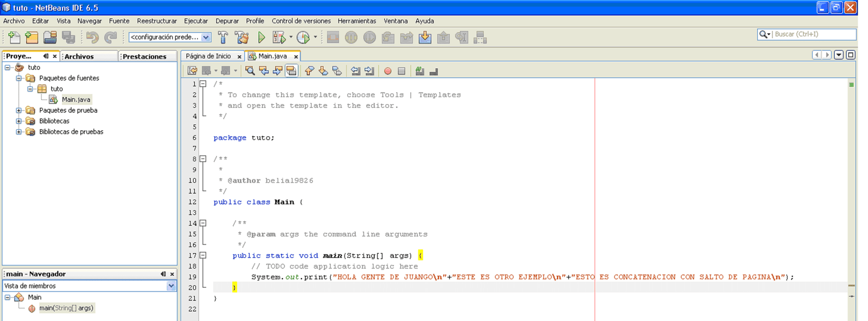Viewport: 868px width, 321px height.
Task: Collapse the Main class node in Navegador
Action: coord(8,297)
